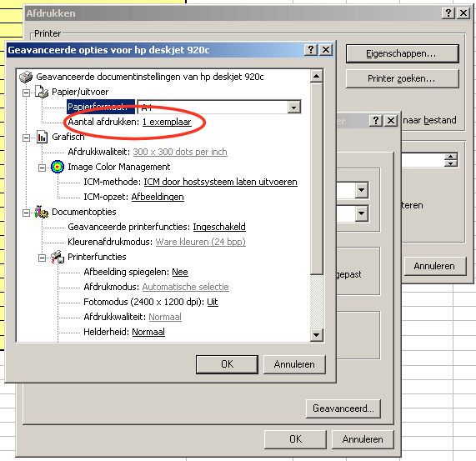
Task: Click the help question mark in Geavanceerde opties title bar
Action: (x=311, y=50)
